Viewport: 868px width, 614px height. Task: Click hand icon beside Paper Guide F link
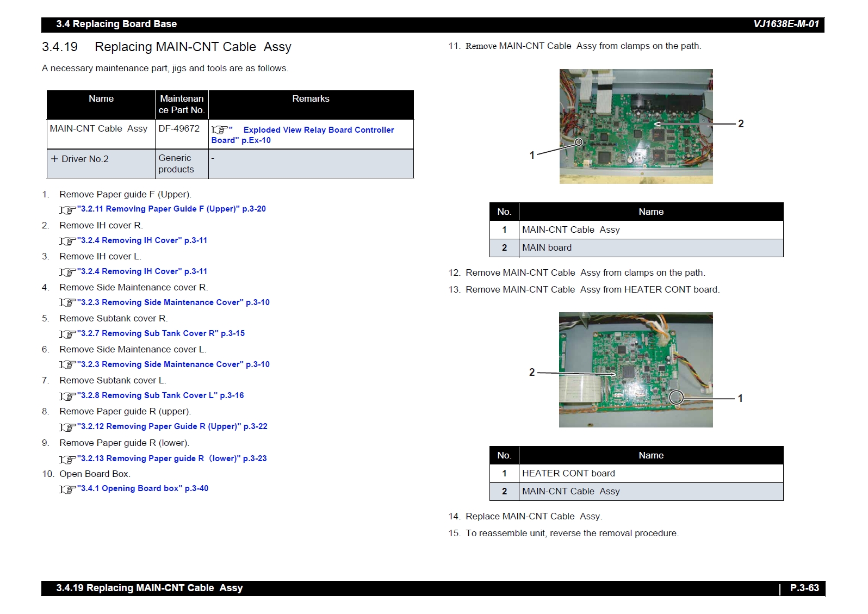(67, 210)
